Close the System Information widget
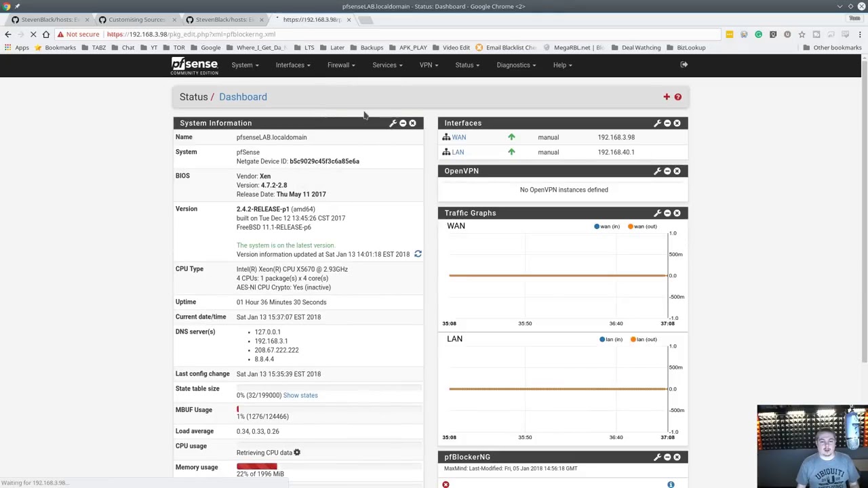The width and height of the screenshot is (868, 488). click(412, 123)
